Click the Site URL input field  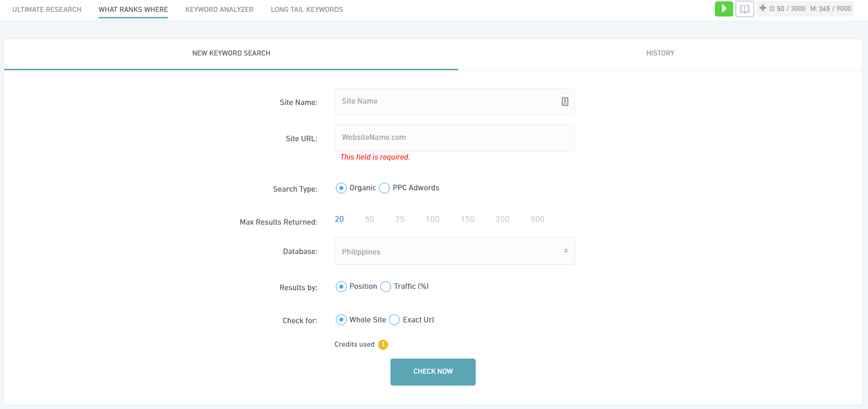[454, 138]
